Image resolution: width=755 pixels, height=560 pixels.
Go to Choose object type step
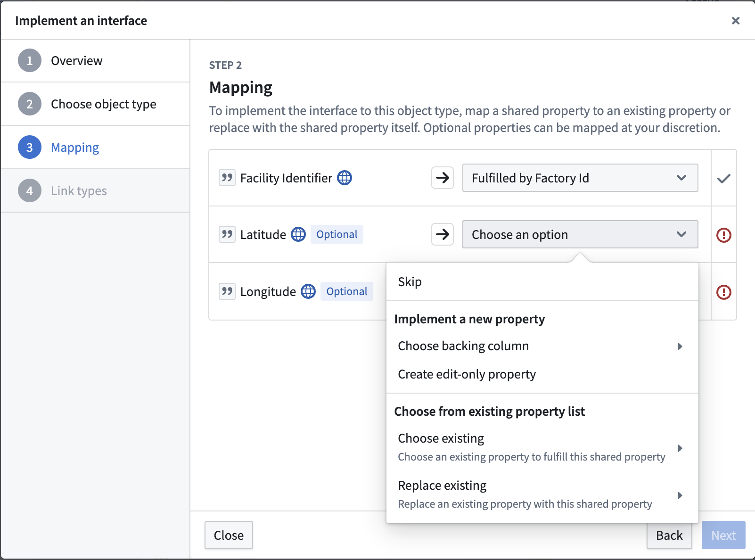click(x=95, y=104)
